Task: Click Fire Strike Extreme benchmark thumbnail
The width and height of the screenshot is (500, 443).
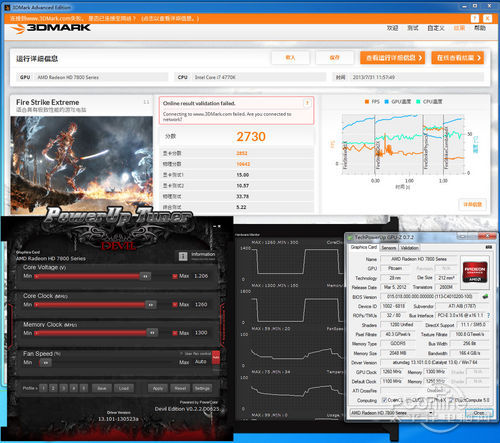Action: [x=82, y=165]
